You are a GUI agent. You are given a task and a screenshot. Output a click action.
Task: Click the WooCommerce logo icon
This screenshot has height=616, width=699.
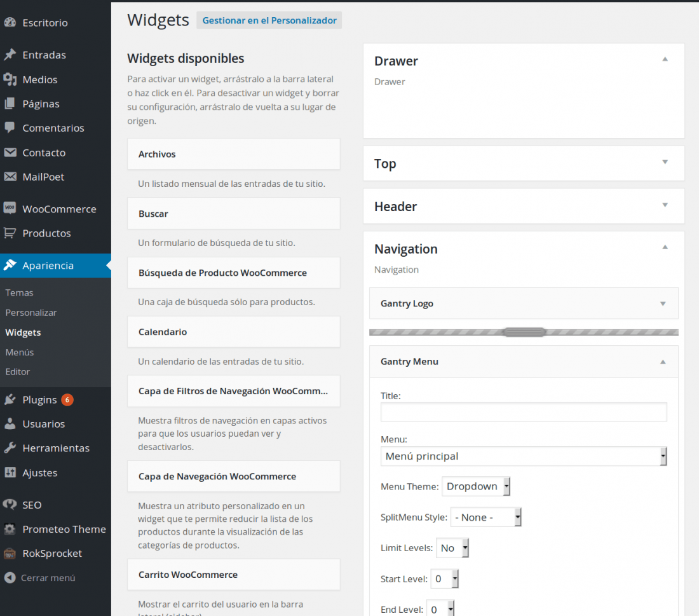pos(10,209)
